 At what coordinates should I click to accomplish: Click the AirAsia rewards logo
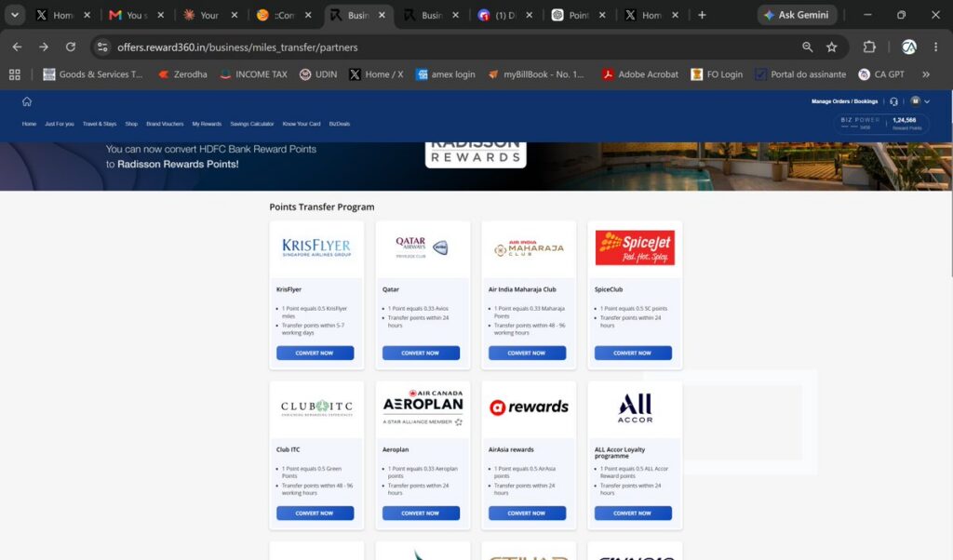(x=529, y=407)
